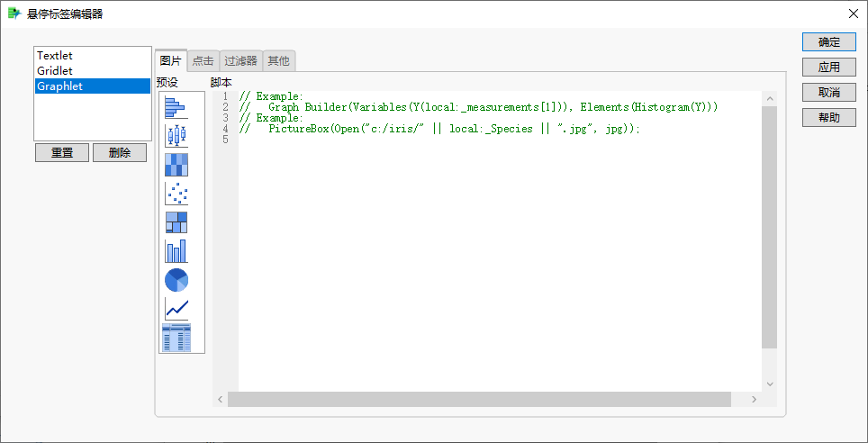Choose the treemap preset icon

pyautogui.click(x=176, y=222)
